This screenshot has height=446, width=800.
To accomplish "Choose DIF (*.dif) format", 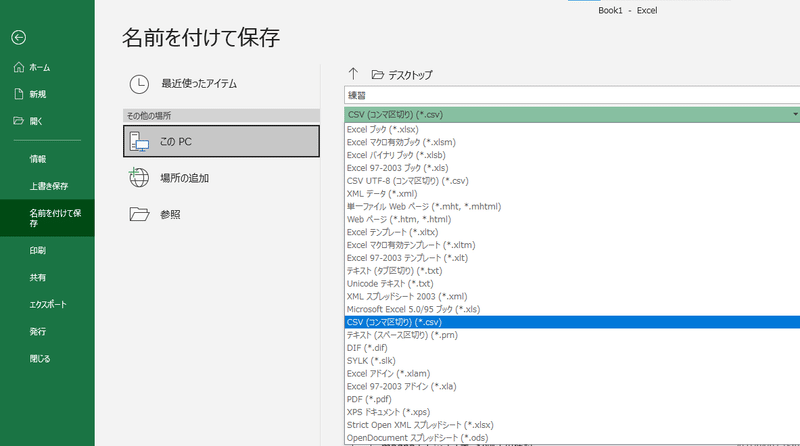I will 367,348.
